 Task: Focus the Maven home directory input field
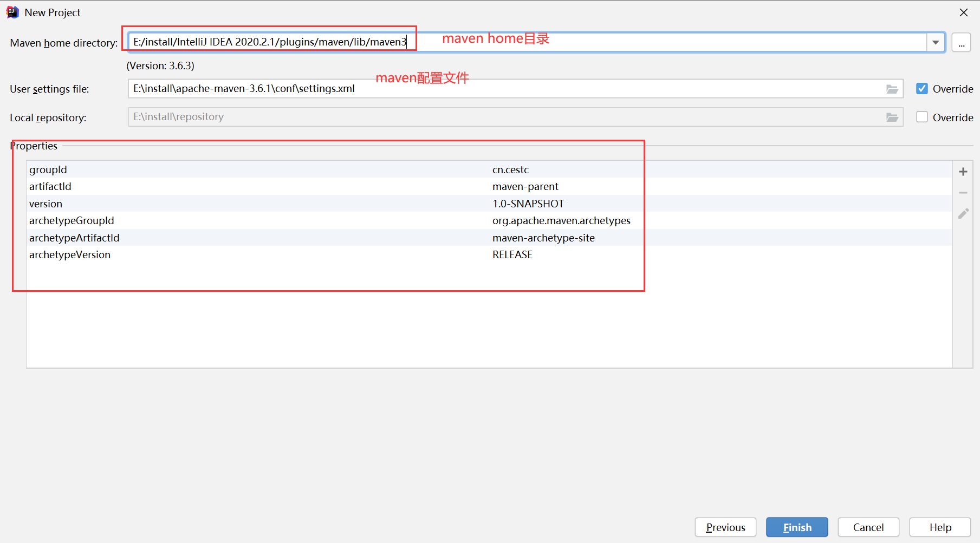click(528, 42)
